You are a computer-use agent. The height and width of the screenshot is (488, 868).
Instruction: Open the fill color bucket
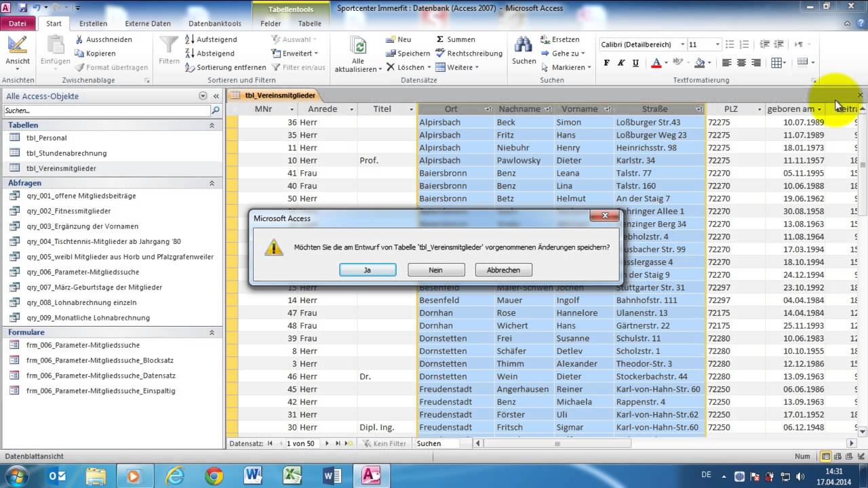click(700, 63)
